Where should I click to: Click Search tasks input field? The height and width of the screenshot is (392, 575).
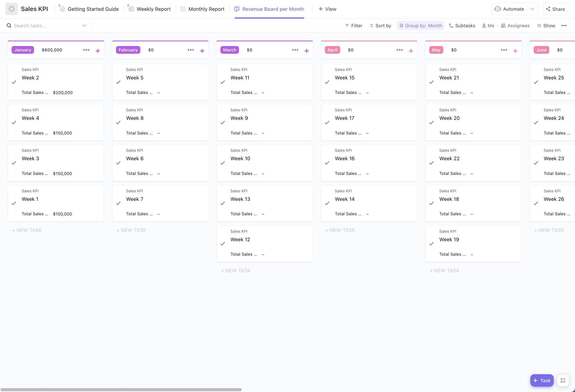point(46,25)
